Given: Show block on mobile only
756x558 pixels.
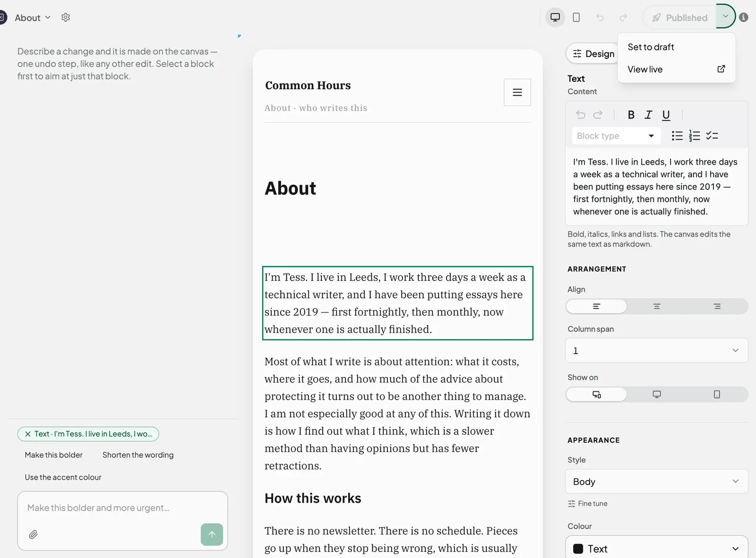Looking at the screenshot, I should point(717,394).
